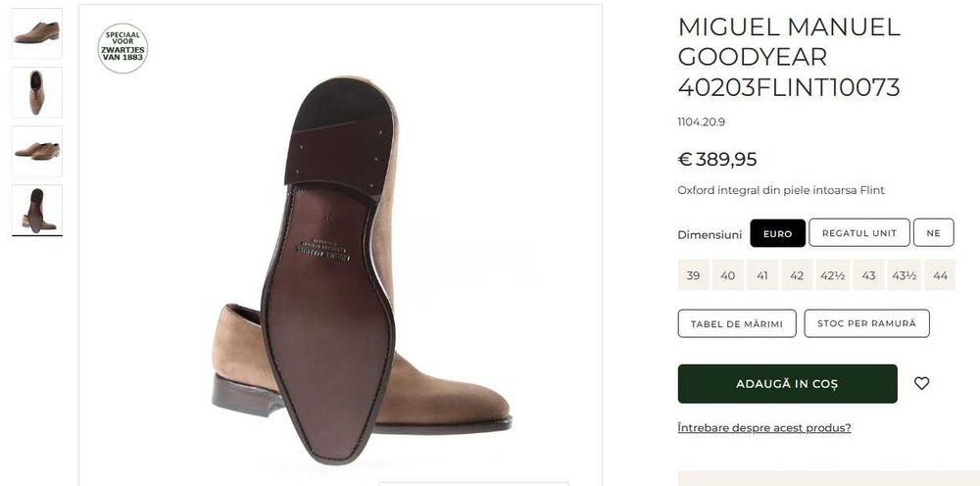Choose shoe size 40
The height and width of the screenshot is (486, 980).
point(727,275)
